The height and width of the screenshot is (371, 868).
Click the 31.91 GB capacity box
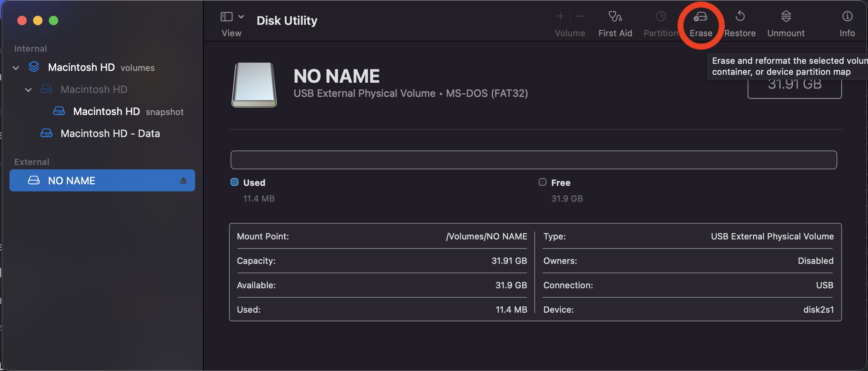coord(794,85)
